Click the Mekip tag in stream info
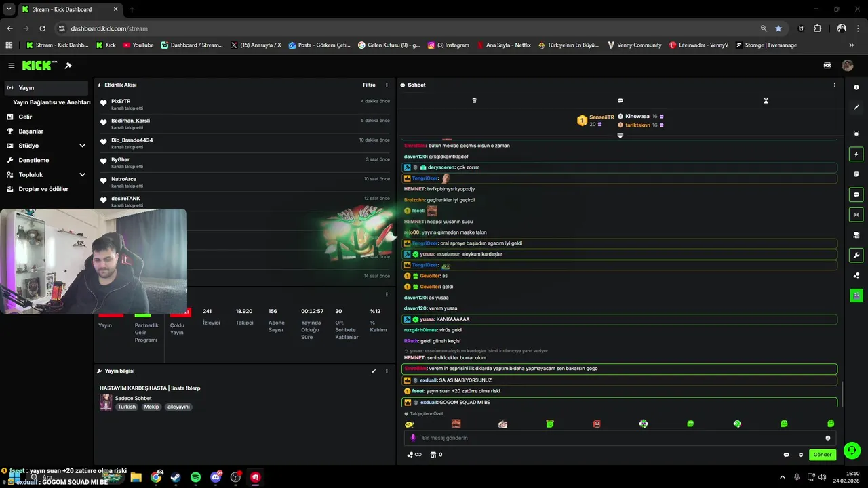Image resolution: width=868 pixels, height=488 pixels. (x=151, y=407)
